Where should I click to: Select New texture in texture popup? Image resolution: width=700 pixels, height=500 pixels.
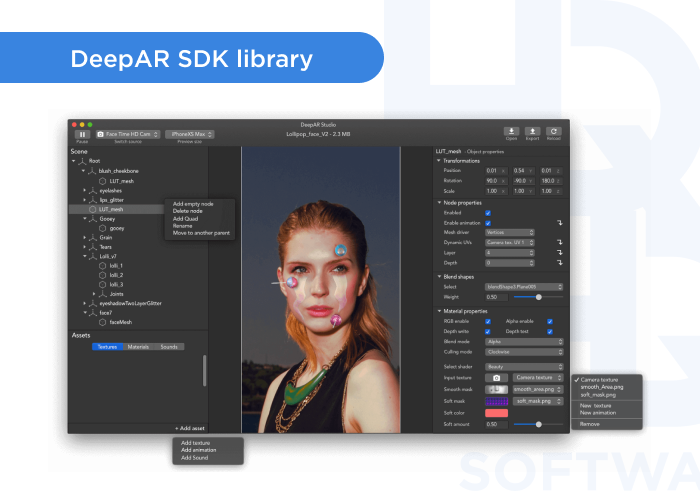(x=596, y=406)
